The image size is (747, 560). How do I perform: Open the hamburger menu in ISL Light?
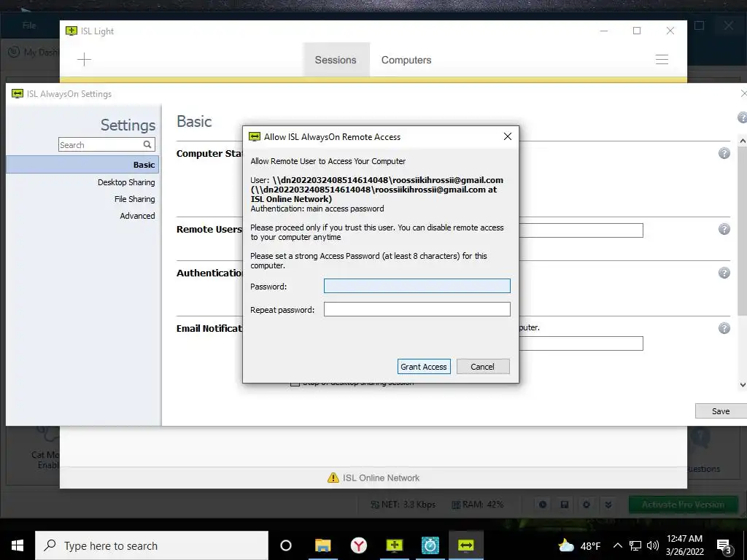click(662, 60)
